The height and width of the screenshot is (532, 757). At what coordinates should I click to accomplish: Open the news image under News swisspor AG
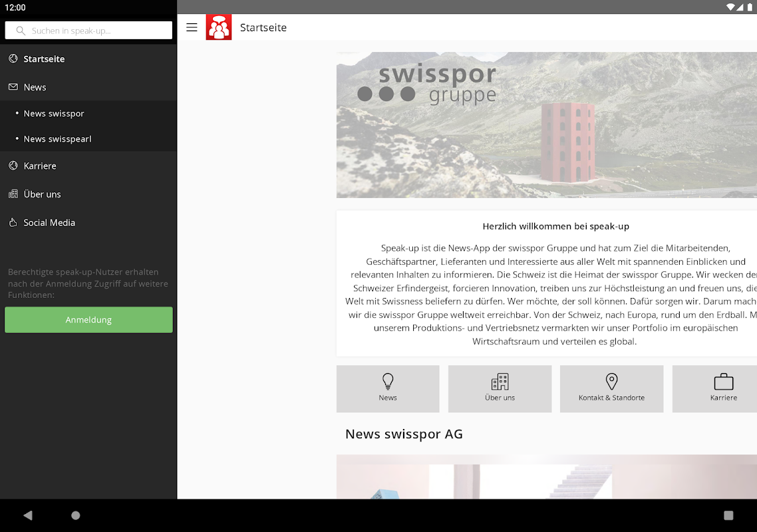[x=547, y=477]
